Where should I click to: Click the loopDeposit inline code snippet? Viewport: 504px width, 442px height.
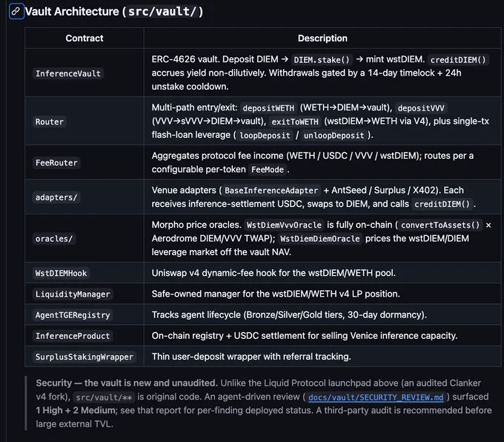265,136
